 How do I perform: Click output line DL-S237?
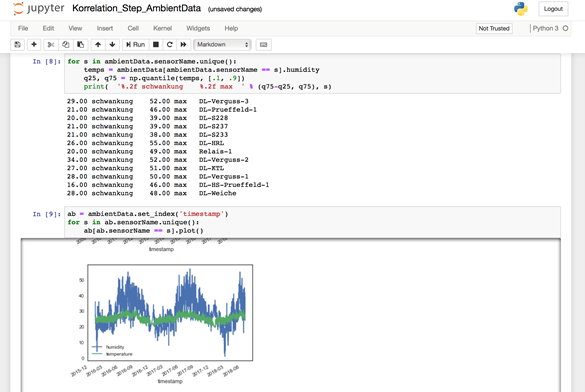click(x=147, y=126)
